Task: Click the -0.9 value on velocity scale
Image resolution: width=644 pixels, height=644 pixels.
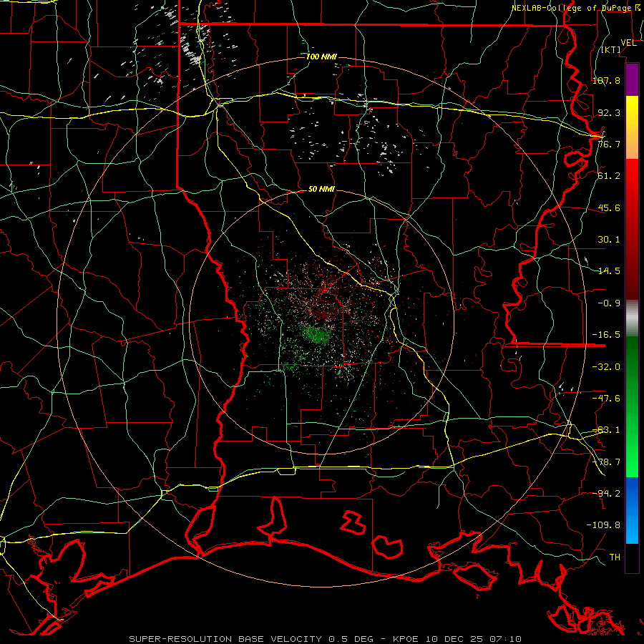Action: pos(609,303)
